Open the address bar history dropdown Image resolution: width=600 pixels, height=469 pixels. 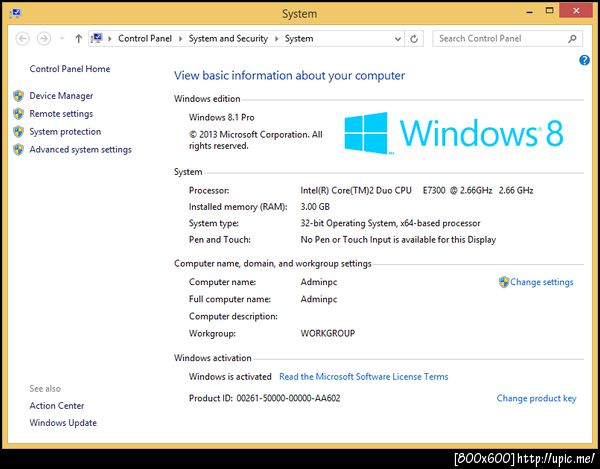[398, 39]
